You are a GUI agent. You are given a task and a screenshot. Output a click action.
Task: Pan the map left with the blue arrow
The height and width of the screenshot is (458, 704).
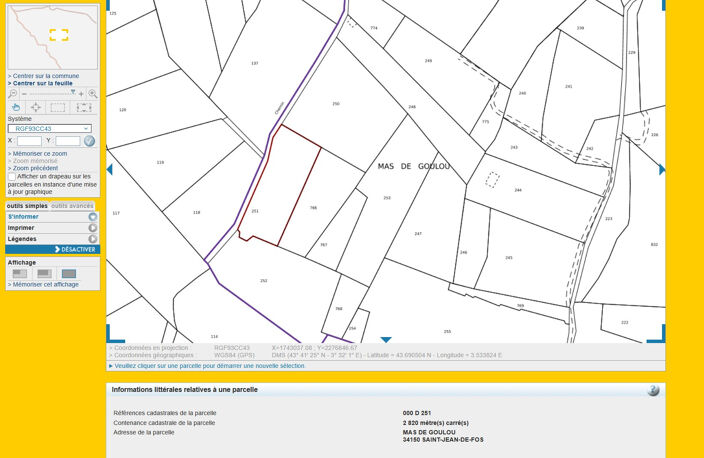coord(109,169)
